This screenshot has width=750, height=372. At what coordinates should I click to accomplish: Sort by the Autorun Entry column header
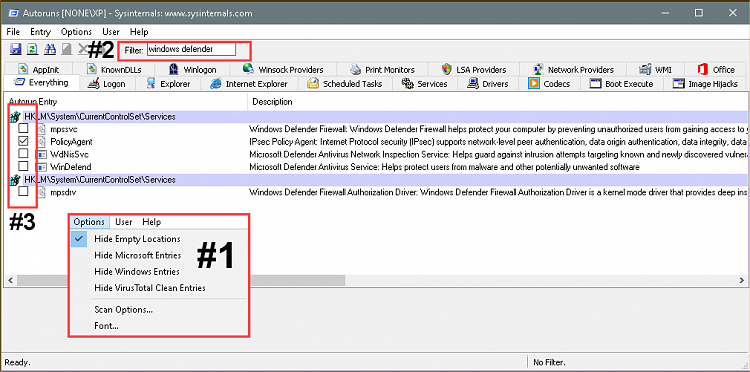pyautogui.click(x=126, y=102)
